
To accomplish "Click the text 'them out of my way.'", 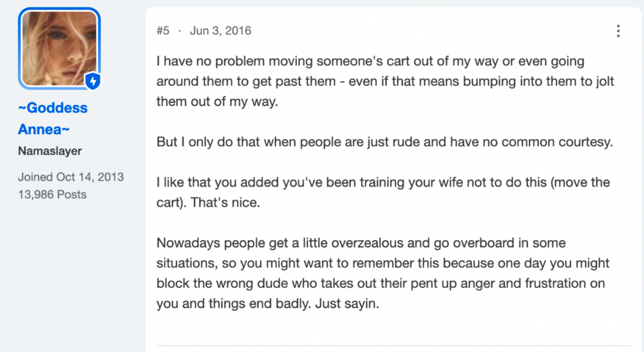I will 217,101.
